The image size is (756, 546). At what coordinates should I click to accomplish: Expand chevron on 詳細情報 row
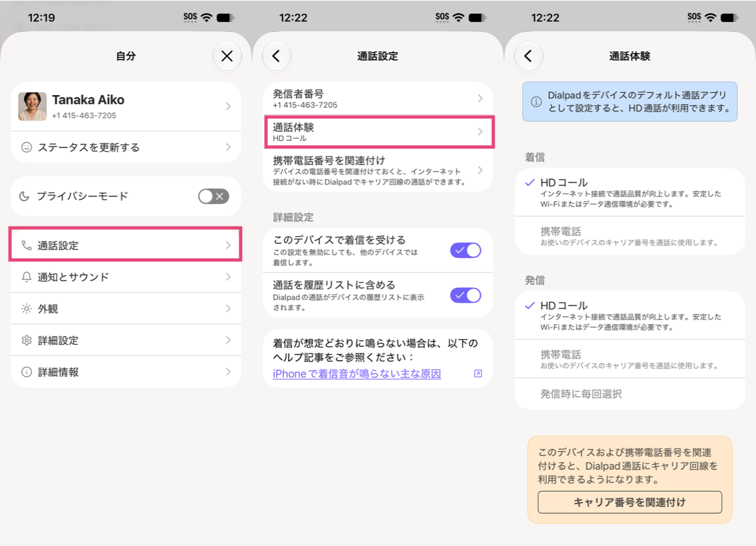point(228,372)
